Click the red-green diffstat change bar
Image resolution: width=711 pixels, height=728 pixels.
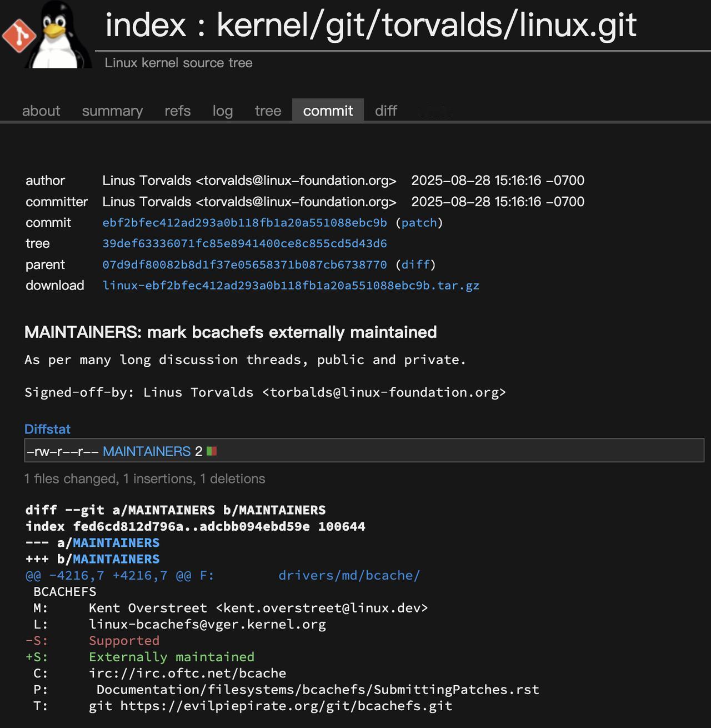point(212,451)
